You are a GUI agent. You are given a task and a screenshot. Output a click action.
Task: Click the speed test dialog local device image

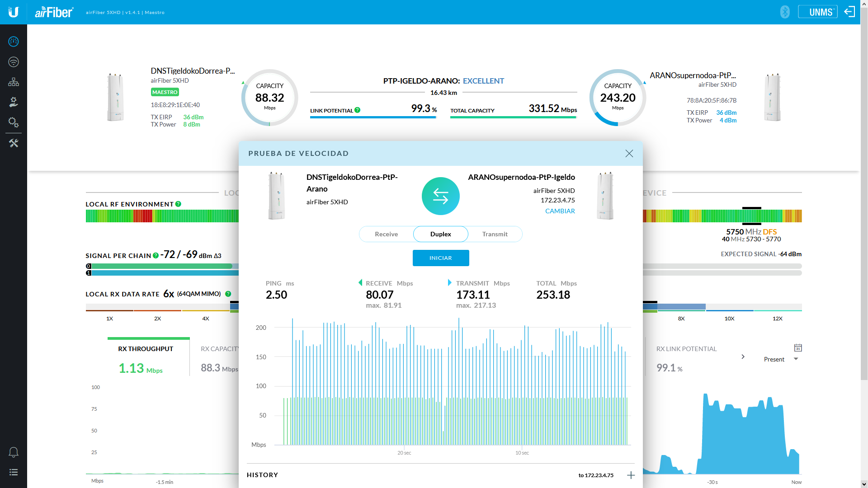click(277, 196)
